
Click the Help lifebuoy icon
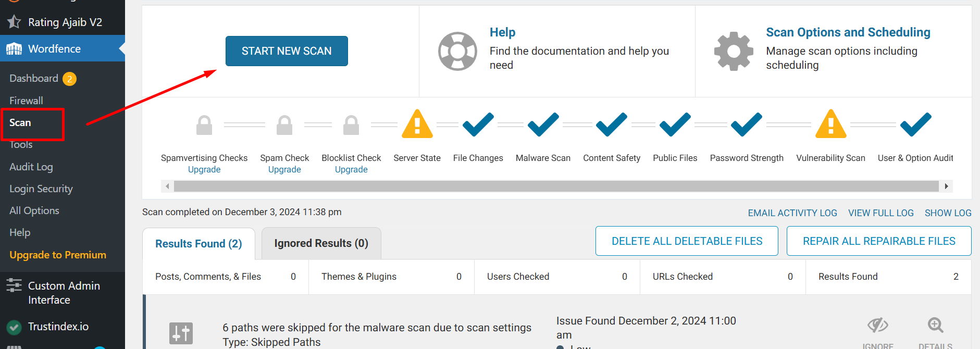[457, 51]
